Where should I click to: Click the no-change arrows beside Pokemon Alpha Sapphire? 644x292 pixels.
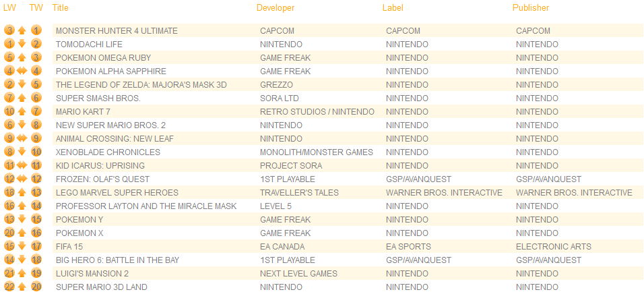tap(22, 71)
